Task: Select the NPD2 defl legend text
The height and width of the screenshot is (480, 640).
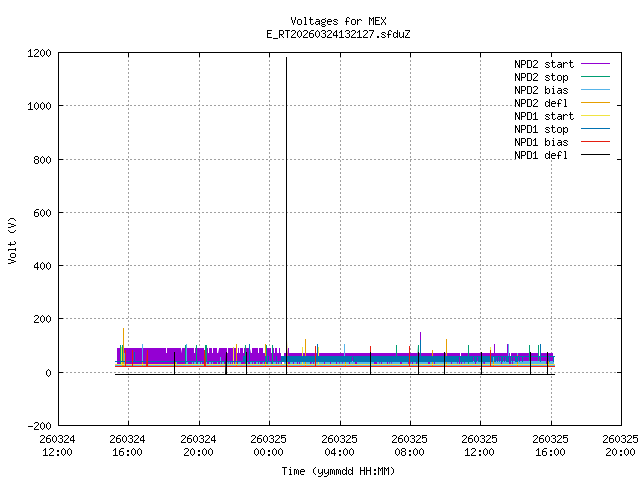Action: pos(543,103)
